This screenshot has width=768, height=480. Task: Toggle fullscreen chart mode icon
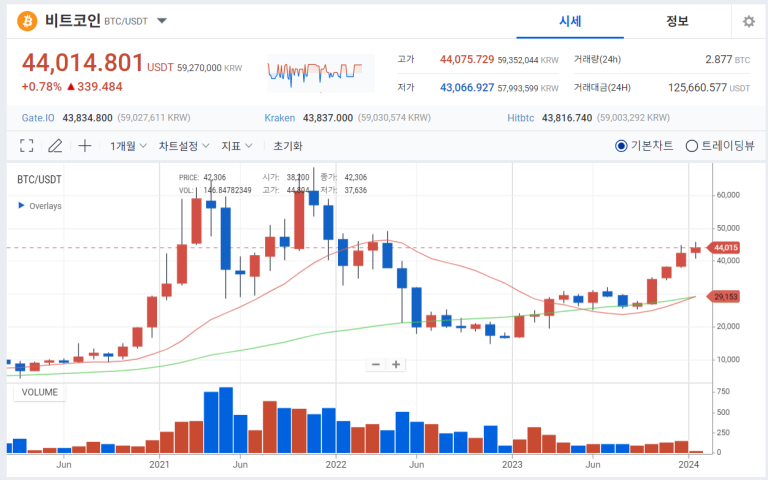(x=27, y=146)
